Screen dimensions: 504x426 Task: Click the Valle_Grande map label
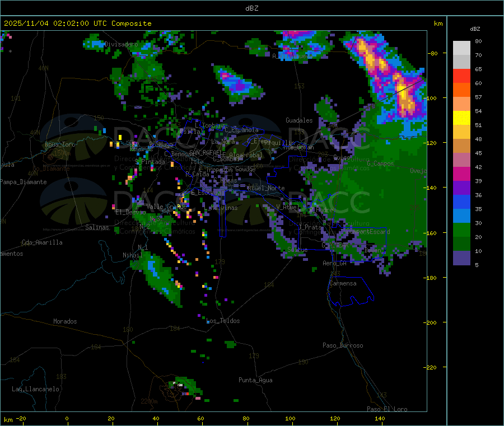click(166, 206)
